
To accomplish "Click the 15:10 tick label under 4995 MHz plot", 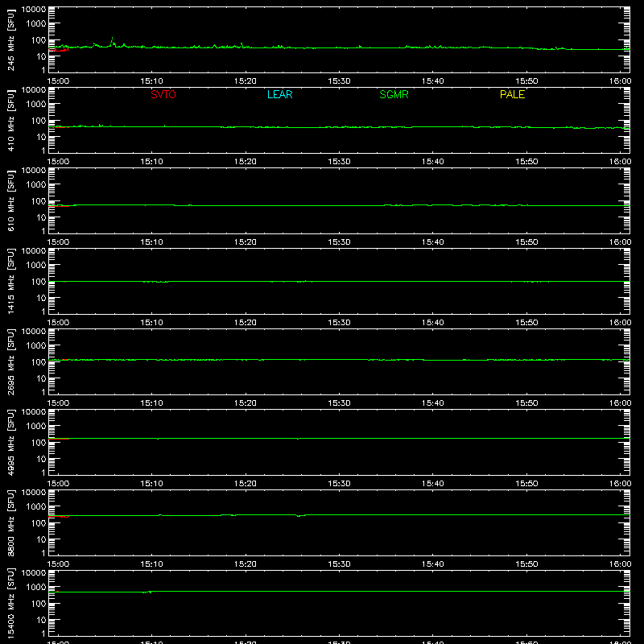I will 151,484.
